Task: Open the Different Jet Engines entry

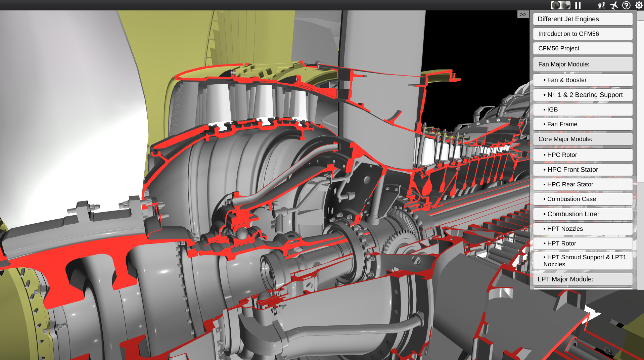Action: [x=582, y=19]
